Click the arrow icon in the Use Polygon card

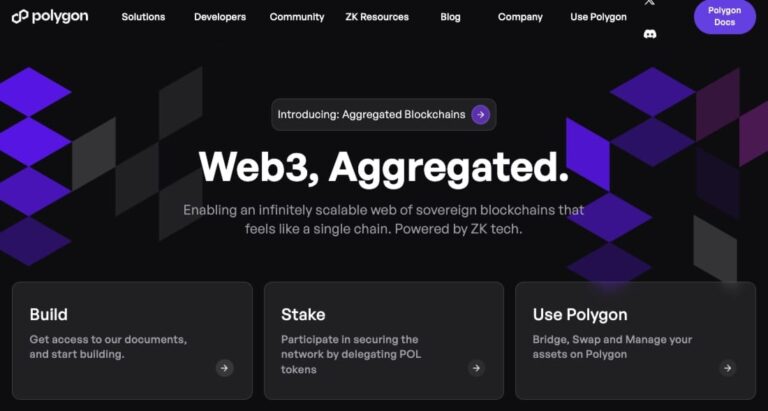pyautogui.click(x=727, y=368)
